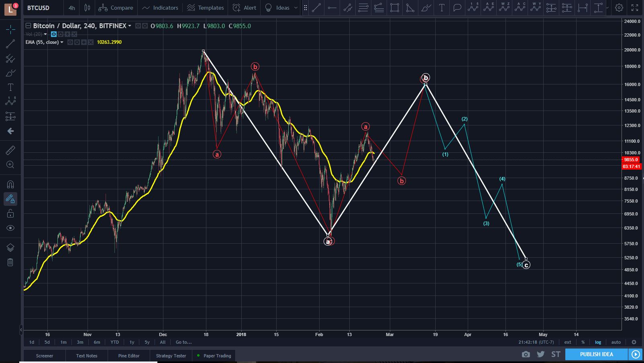
Task: Pick horizontal line from favorites toolbar
Action: coord(332,8)
